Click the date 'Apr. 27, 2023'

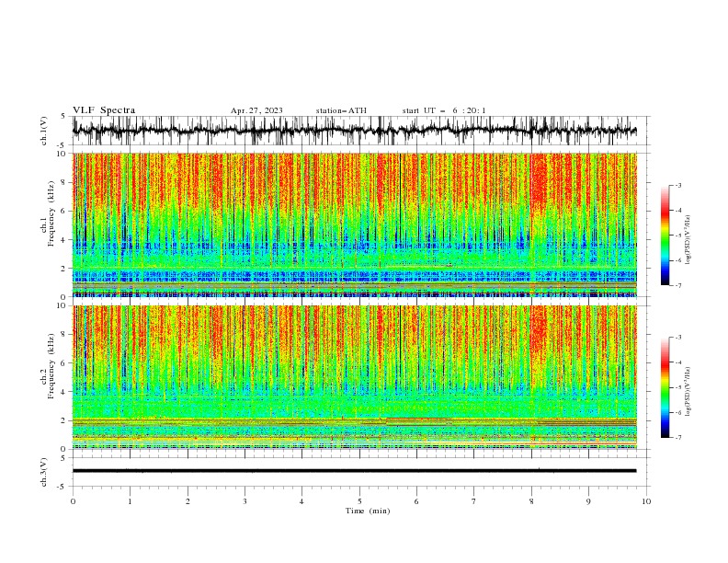(x=256, y=110)
